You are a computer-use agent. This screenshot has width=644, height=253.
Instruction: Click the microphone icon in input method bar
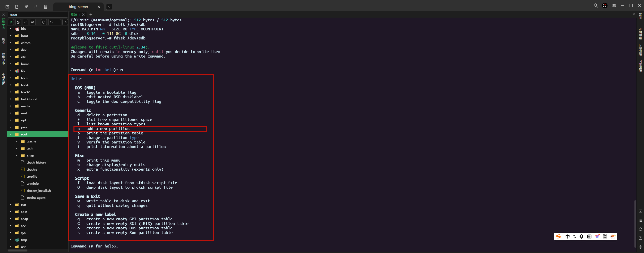pyautogui.click(x=581, y=236)
